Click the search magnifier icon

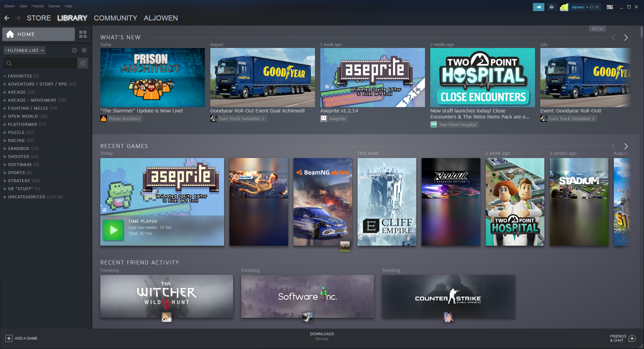pos(9,63)
